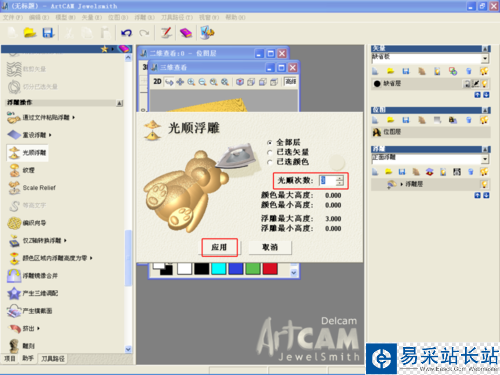Pick the cyan palette color
The image size is (500, 375).
click(219, 269)
